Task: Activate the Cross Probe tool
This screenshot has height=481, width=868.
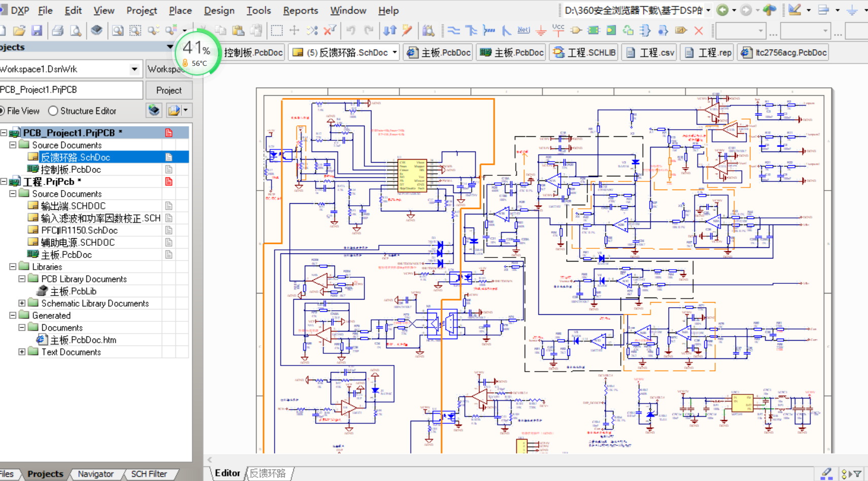Action: (x=407, y=31)
